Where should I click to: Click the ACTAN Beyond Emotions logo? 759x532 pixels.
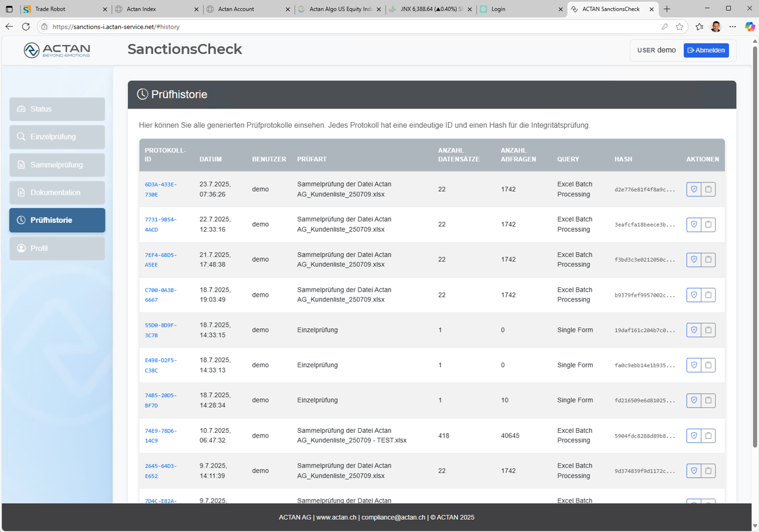coord(57,50)
